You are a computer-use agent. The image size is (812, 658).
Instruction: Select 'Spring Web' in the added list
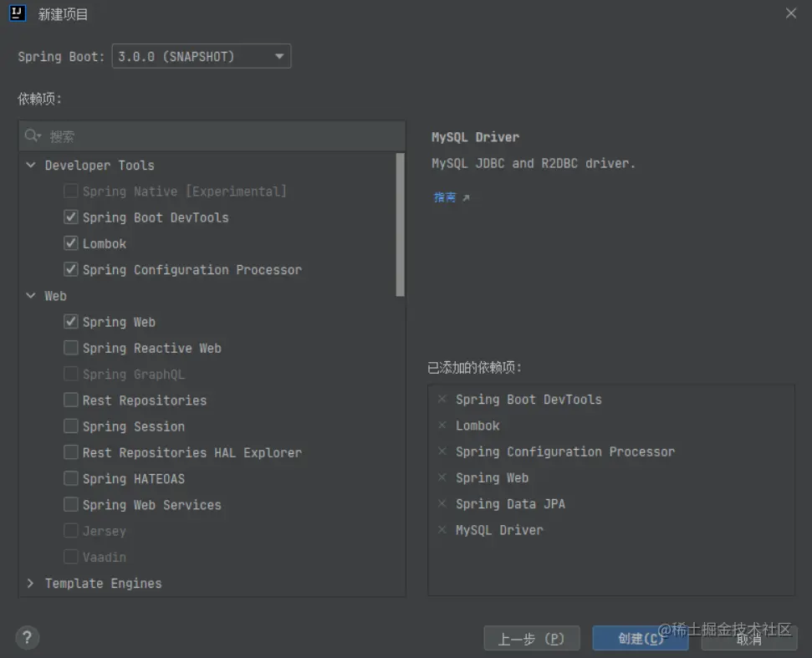click(492, 477)
